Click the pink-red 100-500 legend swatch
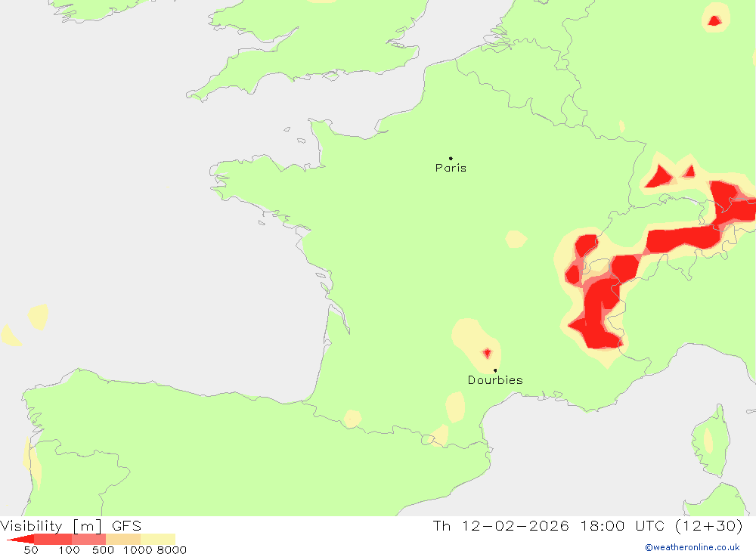The image size is (756, 554). click(x=88, y=539)
